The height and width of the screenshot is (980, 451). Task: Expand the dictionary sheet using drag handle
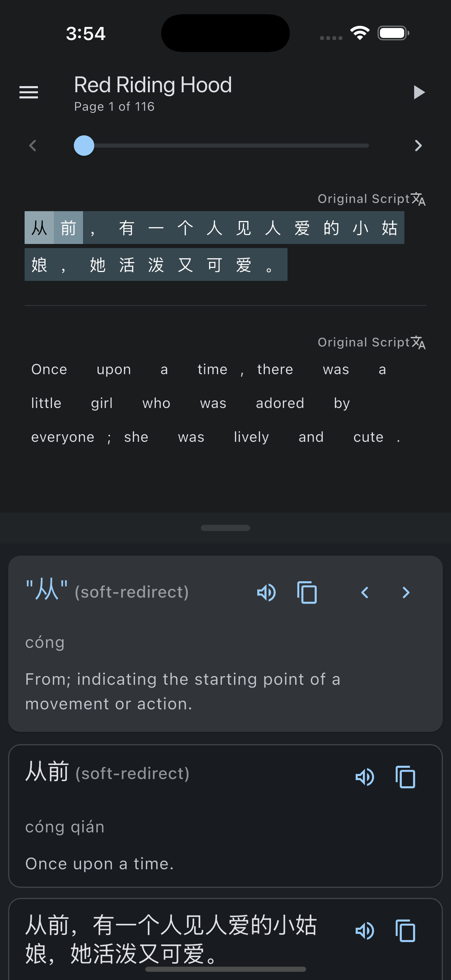(225, 528)
